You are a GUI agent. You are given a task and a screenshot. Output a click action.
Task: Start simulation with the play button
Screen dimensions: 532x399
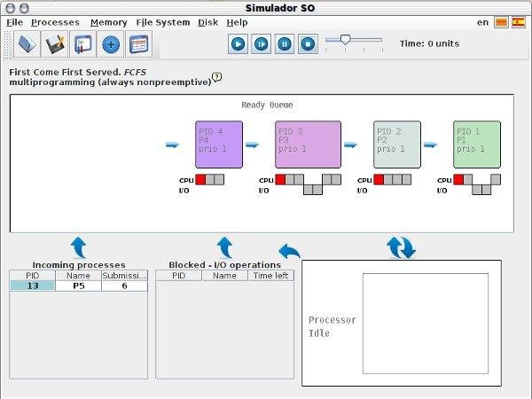point(238,43)
